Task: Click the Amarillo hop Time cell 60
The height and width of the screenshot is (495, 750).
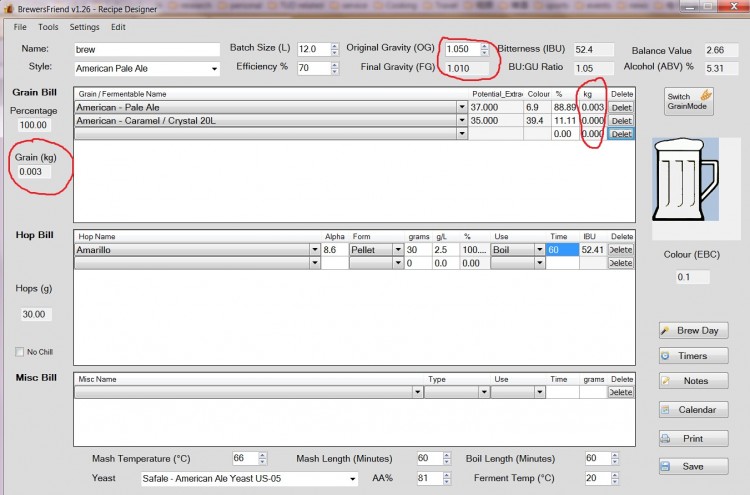Action: coord(562,250)
